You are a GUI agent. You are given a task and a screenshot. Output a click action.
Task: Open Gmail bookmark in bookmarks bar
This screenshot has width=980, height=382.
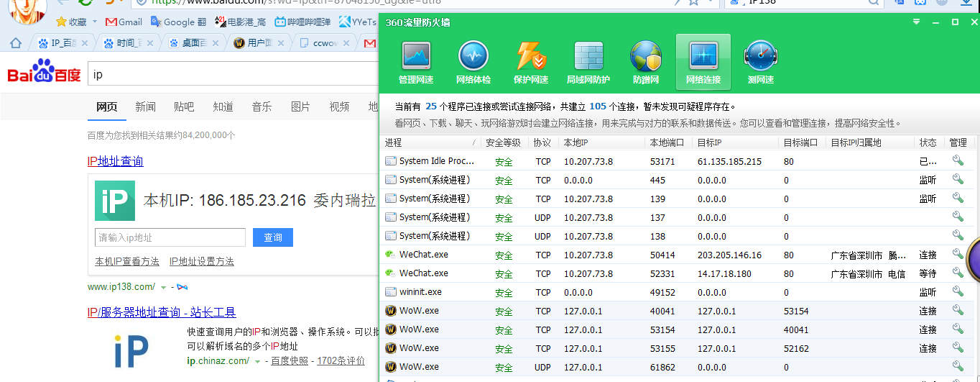click(124, 22)
